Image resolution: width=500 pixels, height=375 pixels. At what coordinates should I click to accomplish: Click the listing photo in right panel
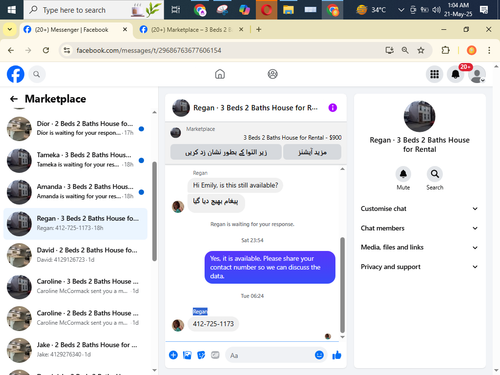tap(419, 116)
